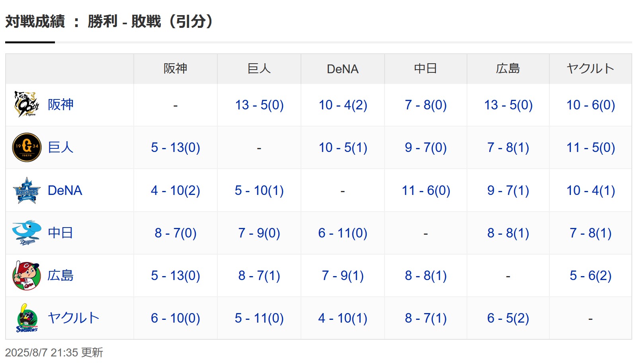Click ヤクルト vs 広島 record 6 - 5(2)

[x=508, y=318]
